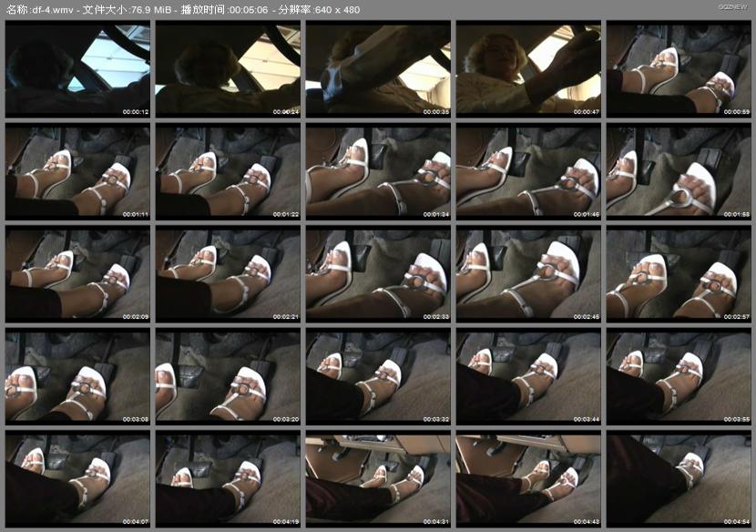Click the frame timestamped 00:04:07
The height and width of the screenshot is (532, 756).
click(x=77, y=478)
